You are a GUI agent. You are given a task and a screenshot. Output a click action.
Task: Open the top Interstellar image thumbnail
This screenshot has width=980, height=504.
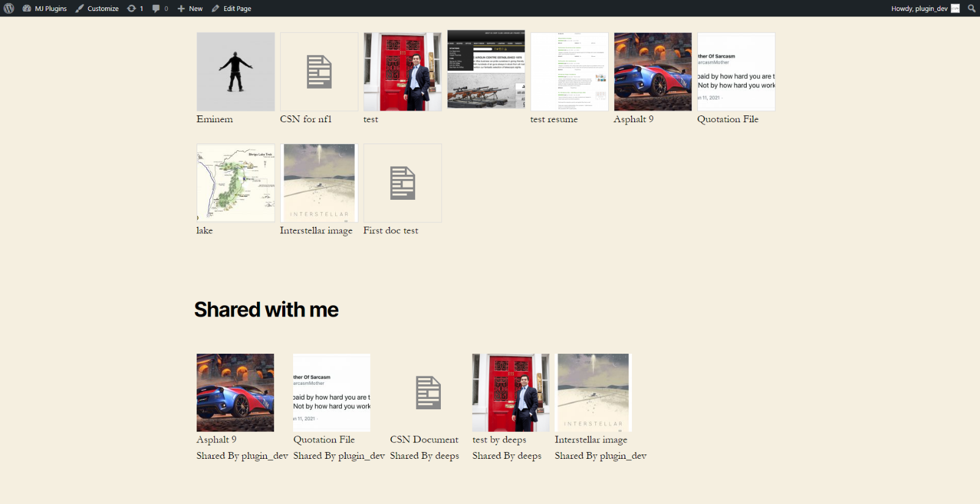(x=319, y=183)
